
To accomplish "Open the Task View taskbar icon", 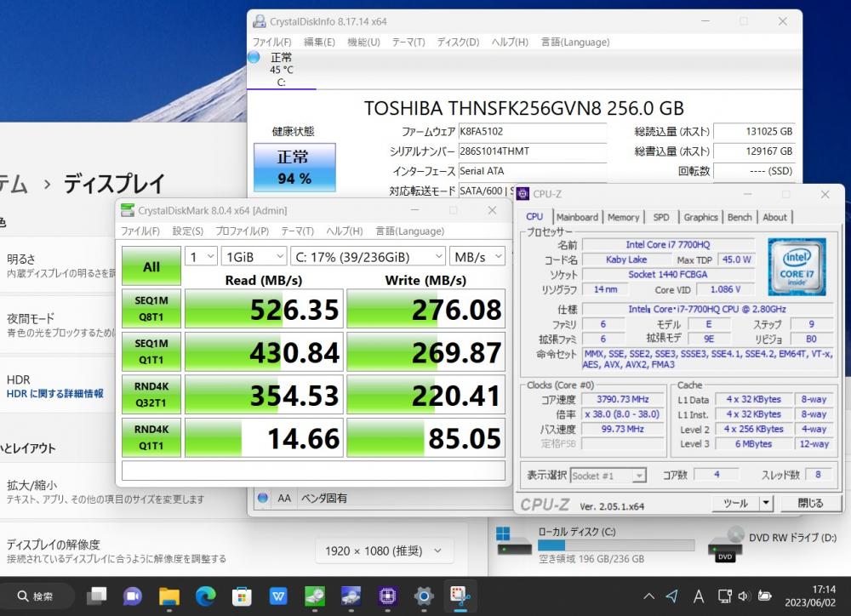I will tap(97, 596).
